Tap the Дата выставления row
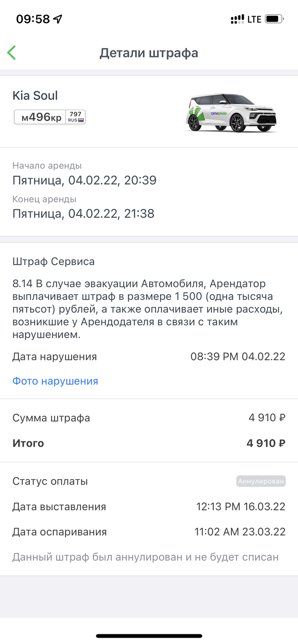 [x=149, y=507]
